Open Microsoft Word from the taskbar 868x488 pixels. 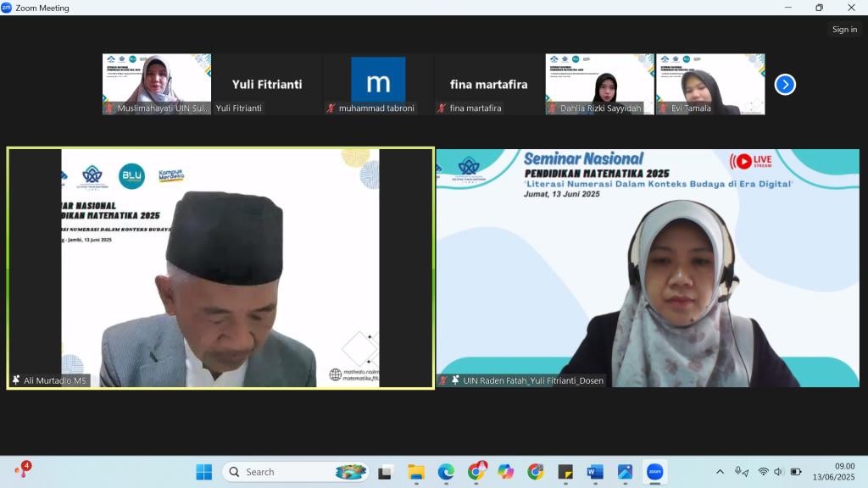pyautogui.click(x=594, y=472)
